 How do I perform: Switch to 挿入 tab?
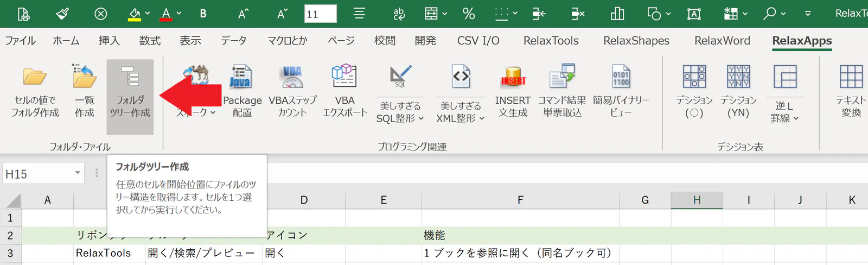coord(109,41)
